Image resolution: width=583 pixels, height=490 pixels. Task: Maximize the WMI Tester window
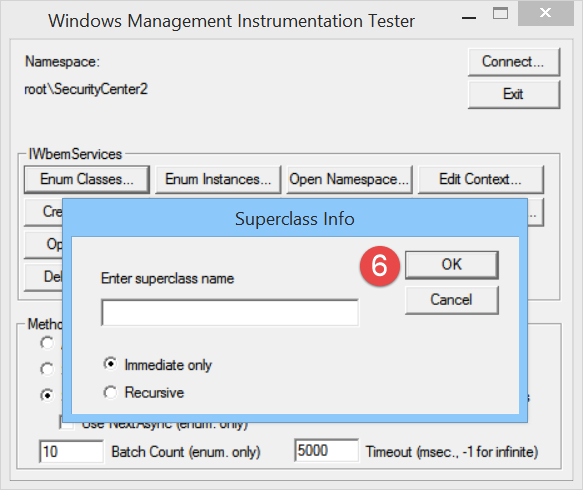pos(500,14)
